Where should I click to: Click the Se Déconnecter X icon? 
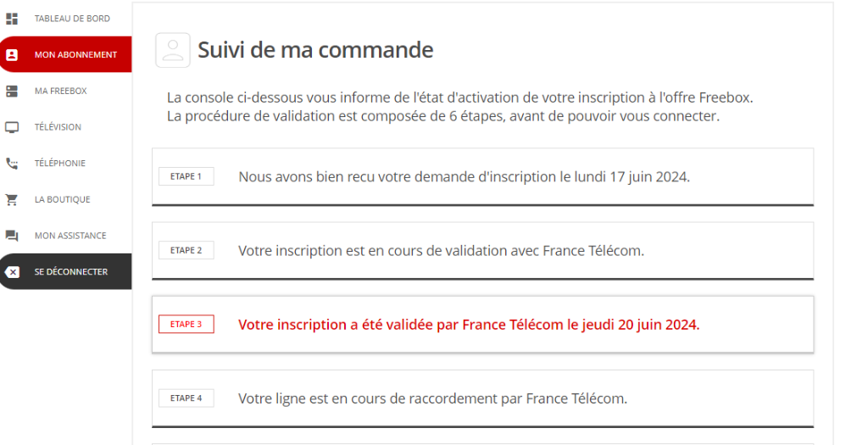[12, 272]
